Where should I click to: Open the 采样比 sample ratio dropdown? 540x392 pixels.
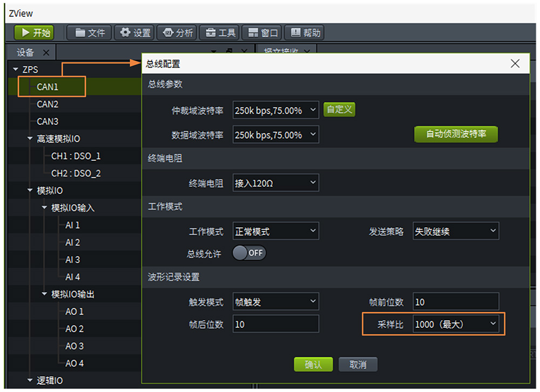pos(455,324)
